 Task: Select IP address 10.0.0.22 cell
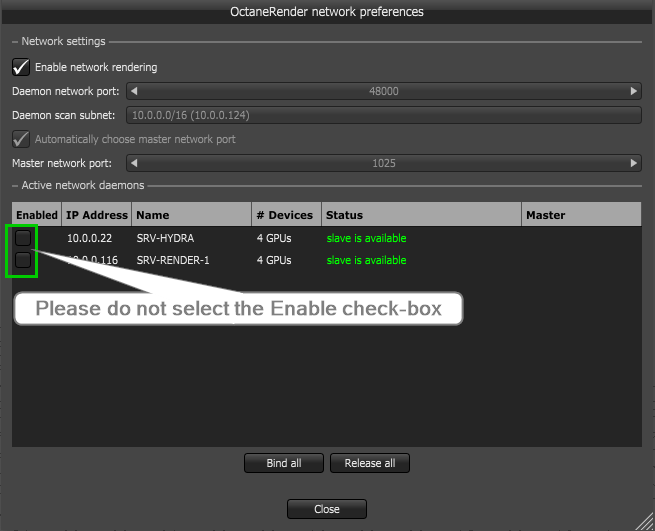pyautogui.click(x=89, y=238)
